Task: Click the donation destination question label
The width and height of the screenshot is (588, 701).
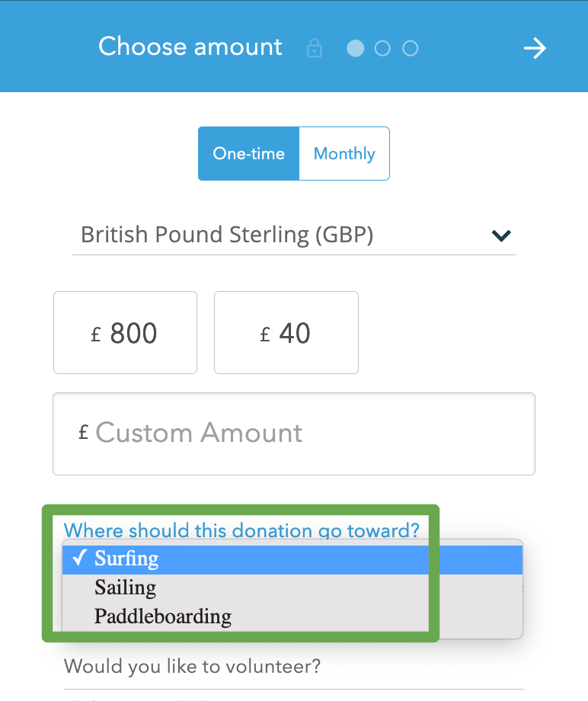Action: 241,530
